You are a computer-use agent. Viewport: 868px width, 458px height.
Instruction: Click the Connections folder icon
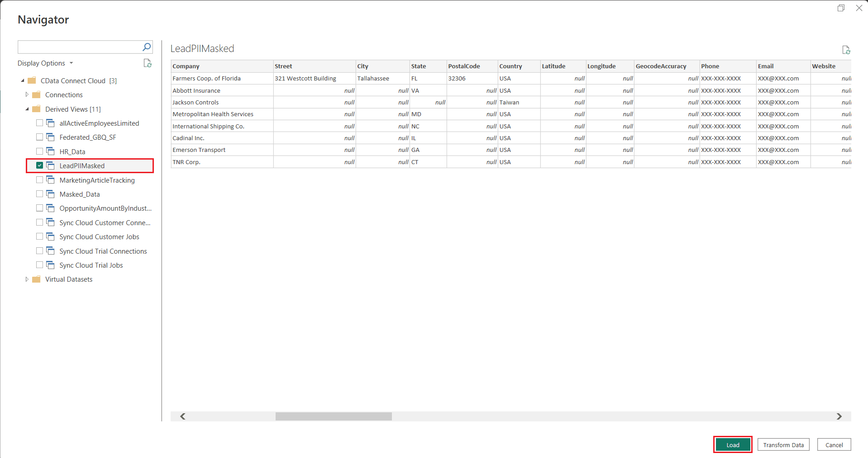37,95
